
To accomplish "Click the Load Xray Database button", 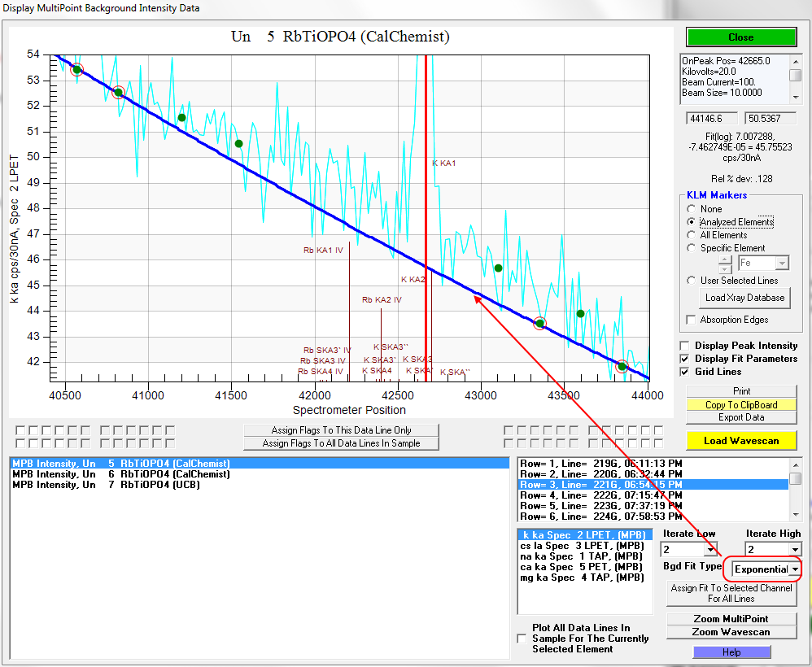I will pos(744,298).
